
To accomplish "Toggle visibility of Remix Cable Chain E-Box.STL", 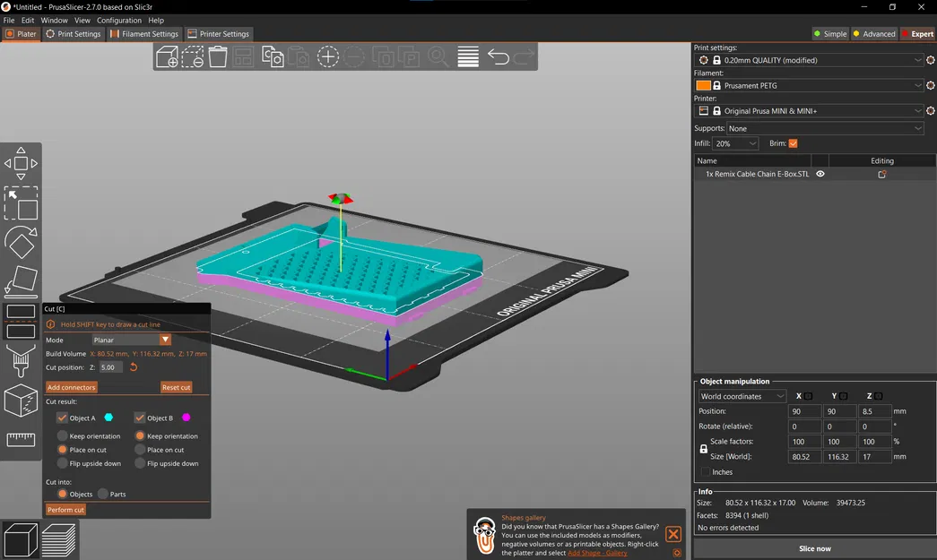I will 820,174.
